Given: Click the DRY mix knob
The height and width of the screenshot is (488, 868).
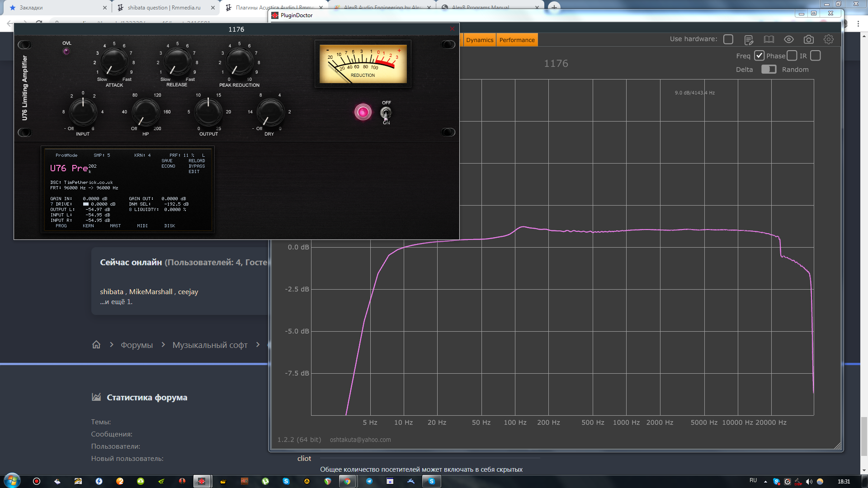Looking at the screenshot, I should 270,112.
